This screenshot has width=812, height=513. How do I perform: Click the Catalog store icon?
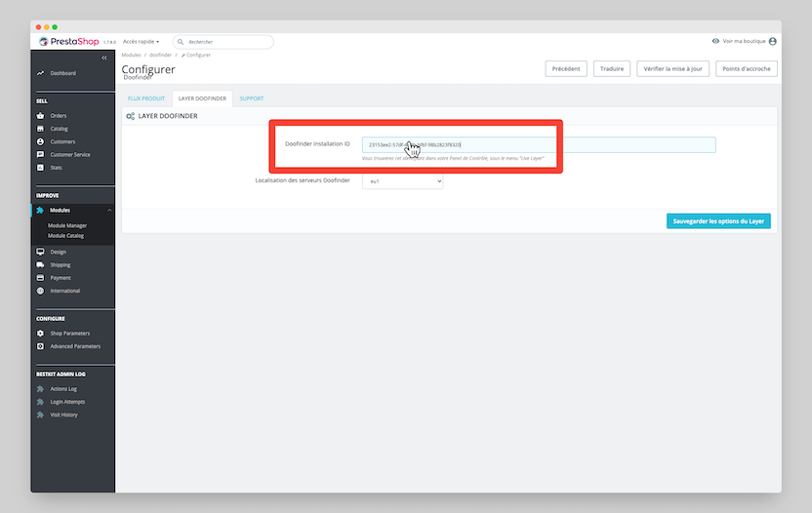40,129
